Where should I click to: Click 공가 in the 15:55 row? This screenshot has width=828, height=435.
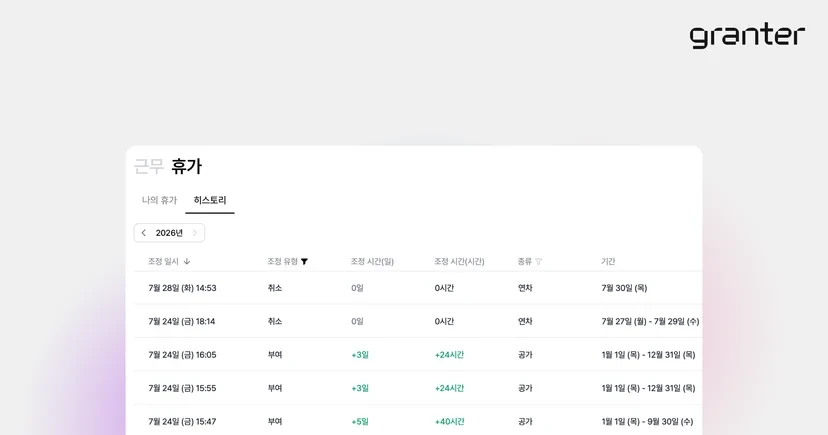(525, 388)
